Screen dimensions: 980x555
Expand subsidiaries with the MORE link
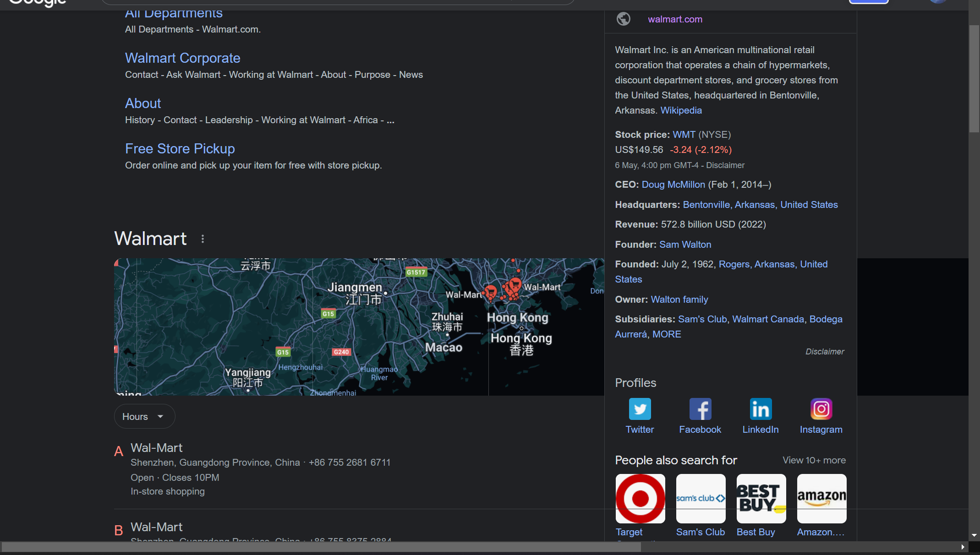667,334
